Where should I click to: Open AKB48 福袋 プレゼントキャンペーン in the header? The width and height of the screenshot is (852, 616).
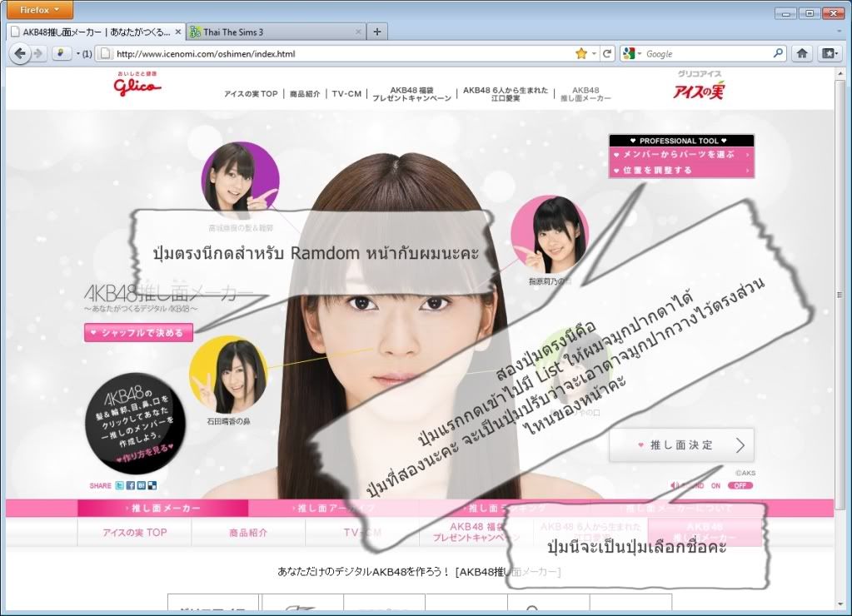tap(412, 94)
